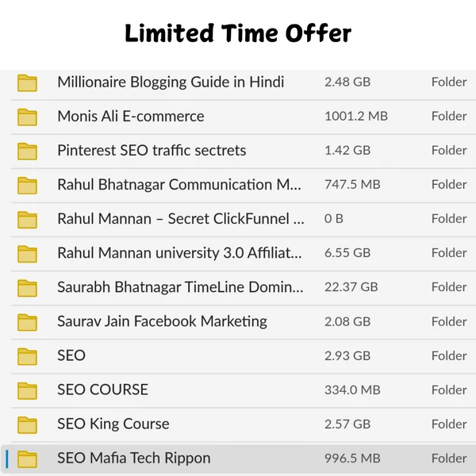Click the Folder type label for SEO row
This screenshot has width=476, height=476.
click(x=449, y=355)
